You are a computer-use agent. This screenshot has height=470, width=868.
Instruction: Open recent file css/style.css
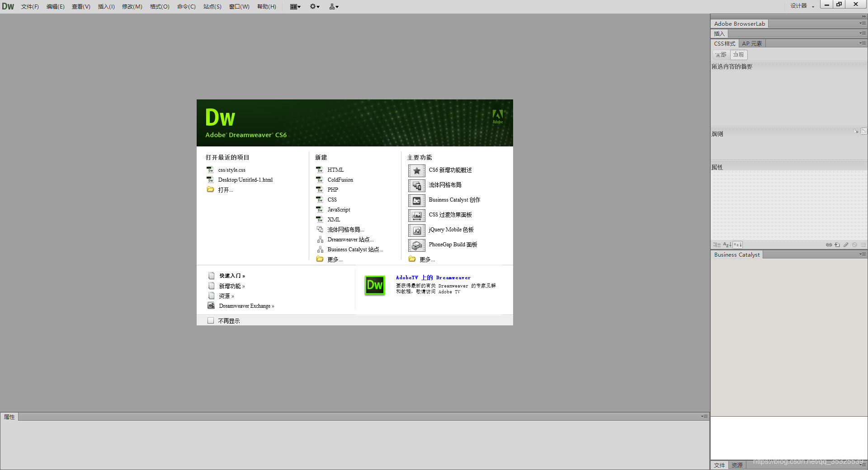click(231, 170)
